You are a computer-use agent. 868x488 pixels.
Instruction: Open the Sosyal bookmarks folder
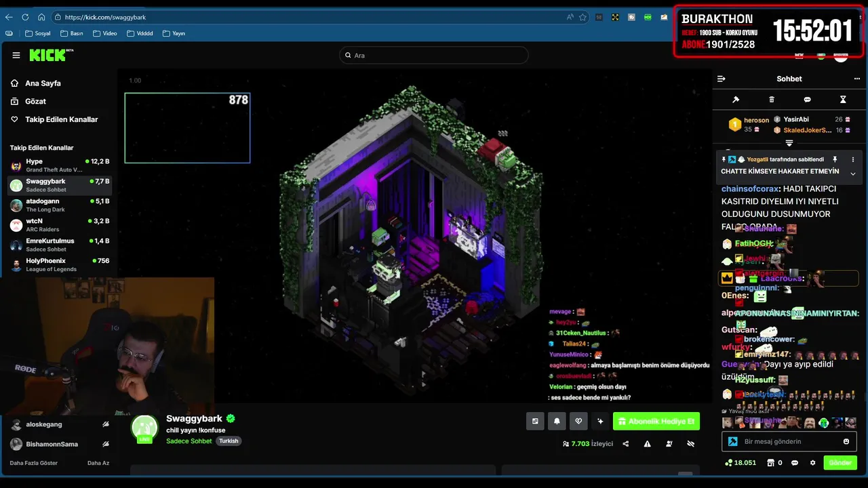click(x=38, y=33)
